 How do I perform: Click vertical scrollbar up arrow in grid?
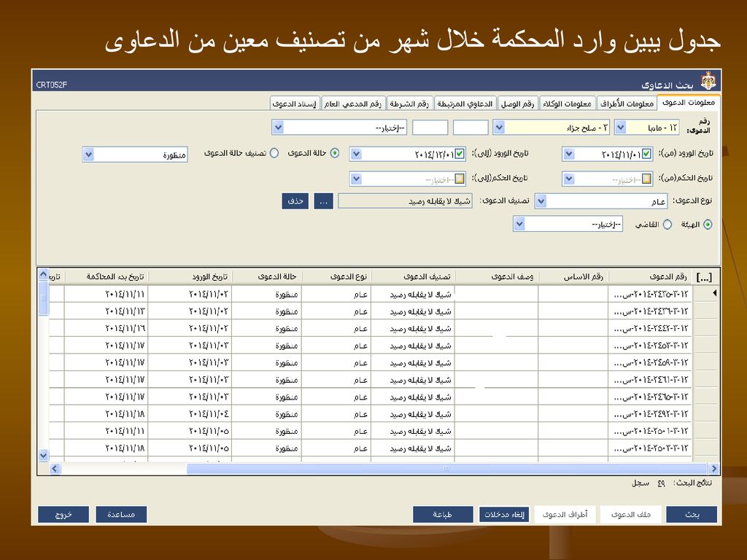click(x=43, y=274)
